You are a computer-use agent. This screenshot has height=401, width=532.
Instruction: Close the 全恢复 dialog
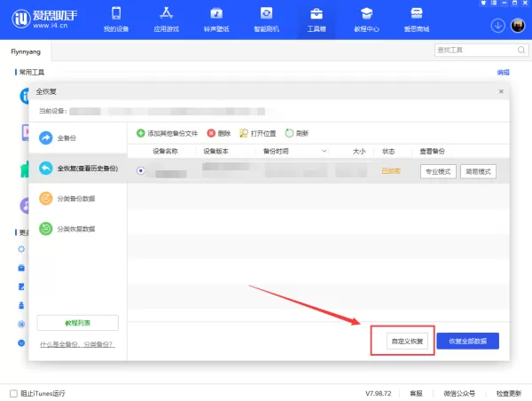(501, 91)
